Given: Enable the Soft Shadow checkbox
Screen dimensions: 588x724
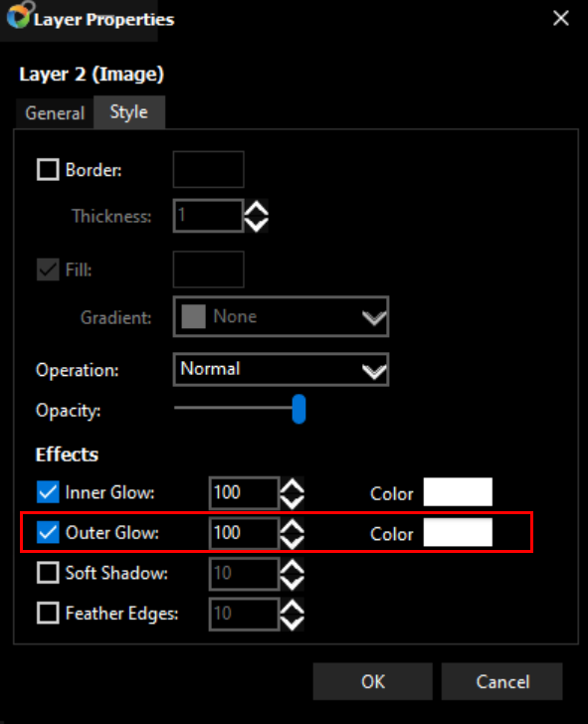Looking at the screenshot, I should [x=48, y=573].
